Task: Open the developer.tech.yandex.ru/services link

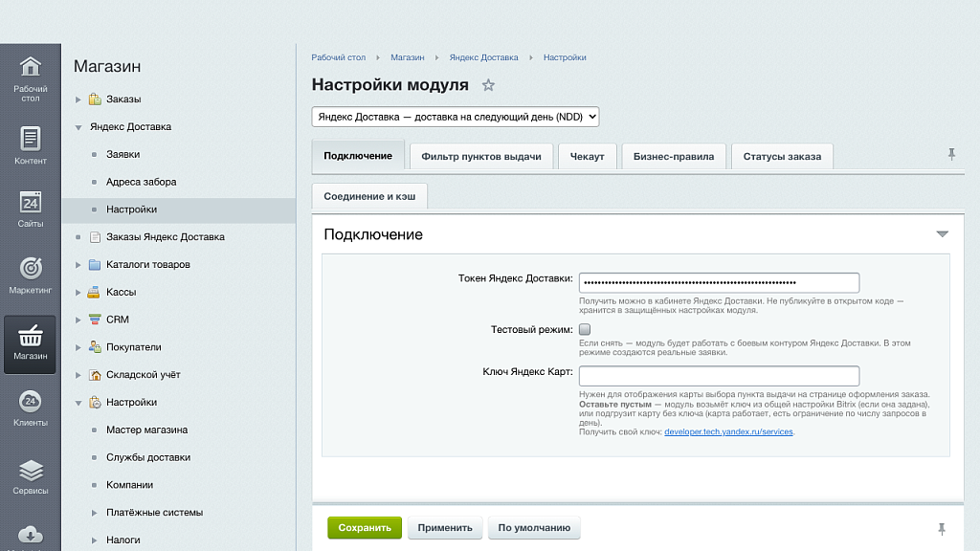Action: point(728,431)
